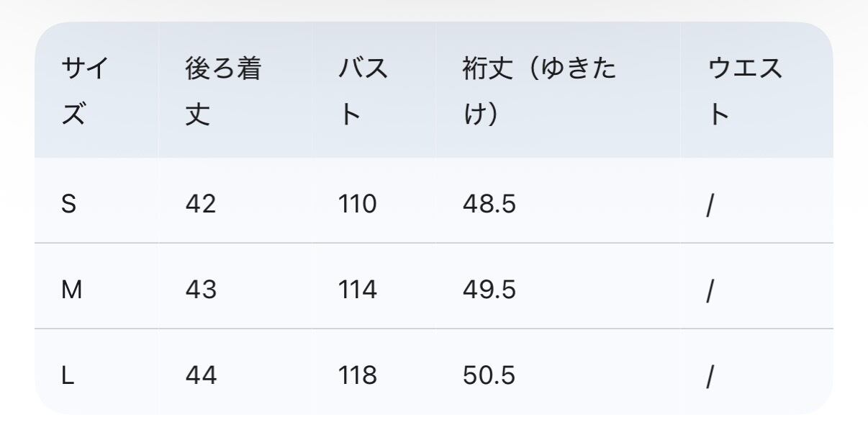The height and width of the screenshot is (443, 868).
Task: Click sleeve length value 48.5
Action: [x=489, y=205]
